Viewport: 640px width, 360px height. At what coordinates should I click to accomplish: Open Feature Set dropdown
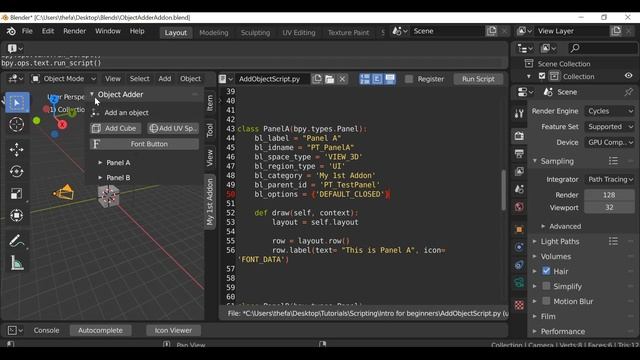point(610,127)
